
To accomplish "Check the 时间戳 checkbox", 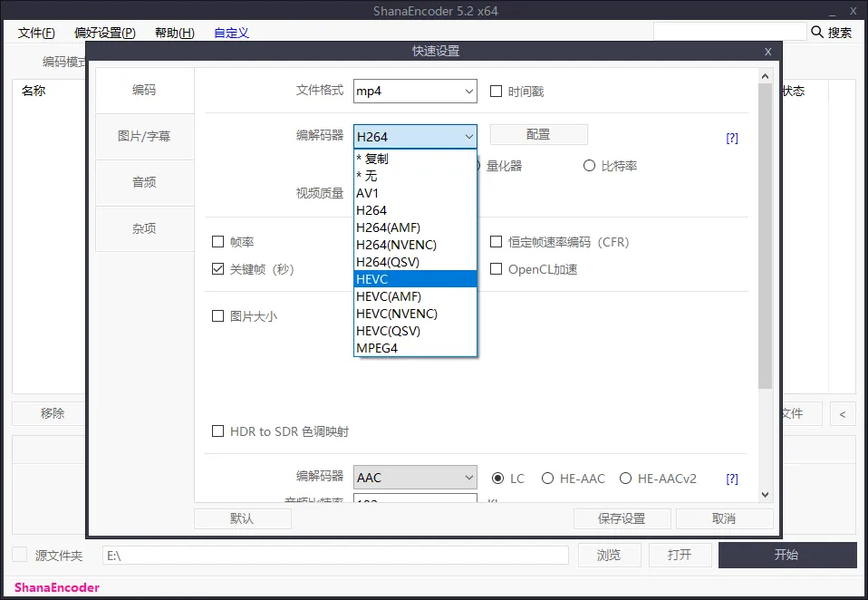I will point(497,91).
